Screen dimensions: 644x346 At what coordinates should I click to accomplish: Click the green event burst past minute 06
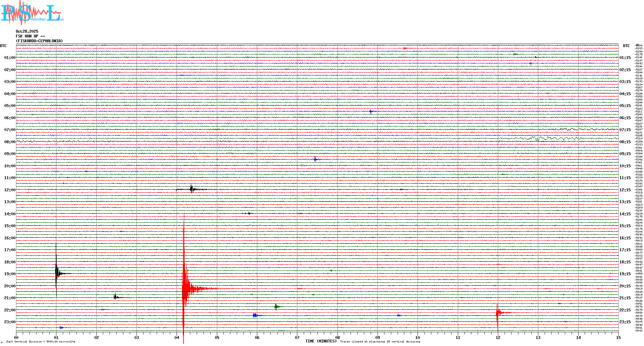click(x=276, y=307)
